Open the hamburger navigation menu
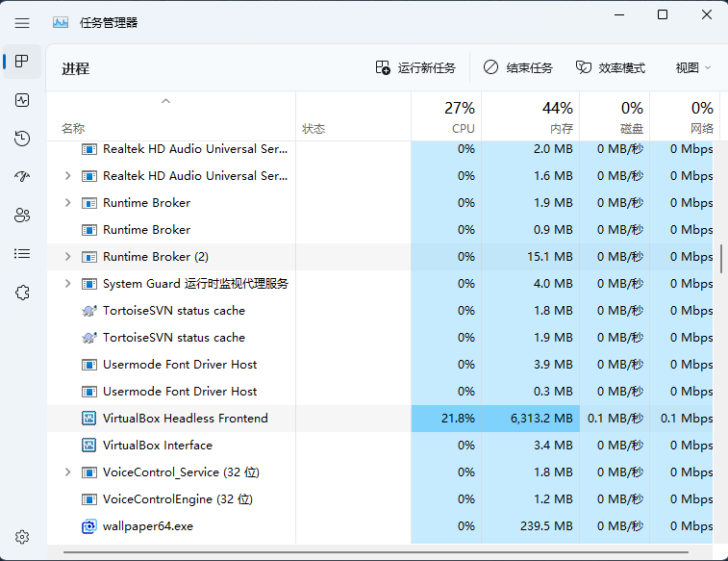The width and height of the screenshot is (728, 561). click(x=22, y=22)
